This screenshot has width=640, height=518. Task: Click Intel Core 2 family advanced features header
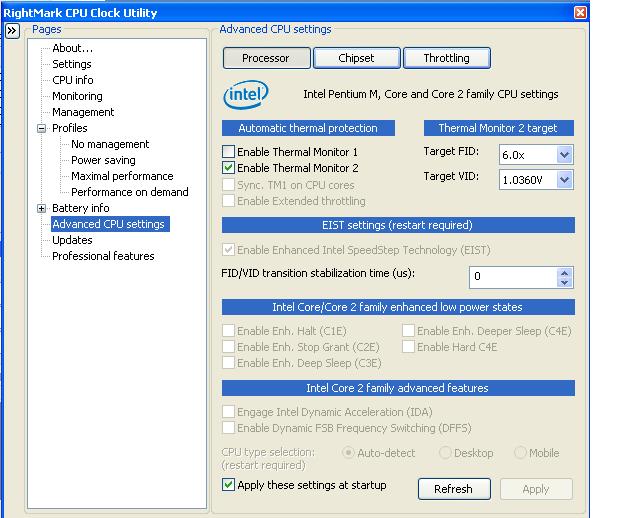coord(398,388)
